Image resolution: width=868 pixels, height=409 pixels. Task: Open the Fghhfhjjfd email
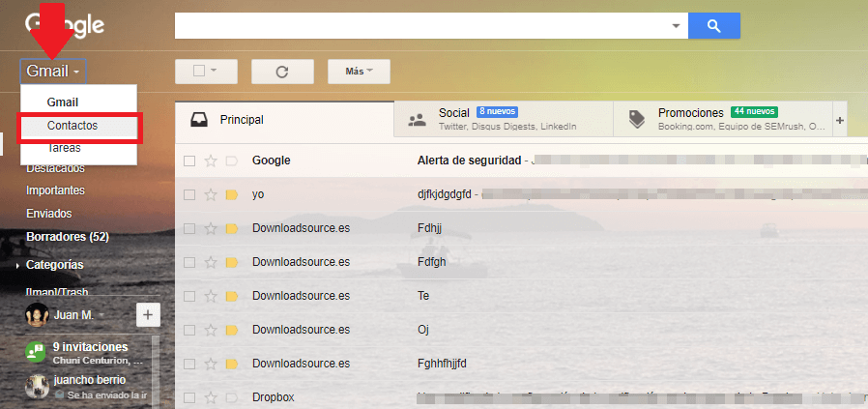[443, 364]
